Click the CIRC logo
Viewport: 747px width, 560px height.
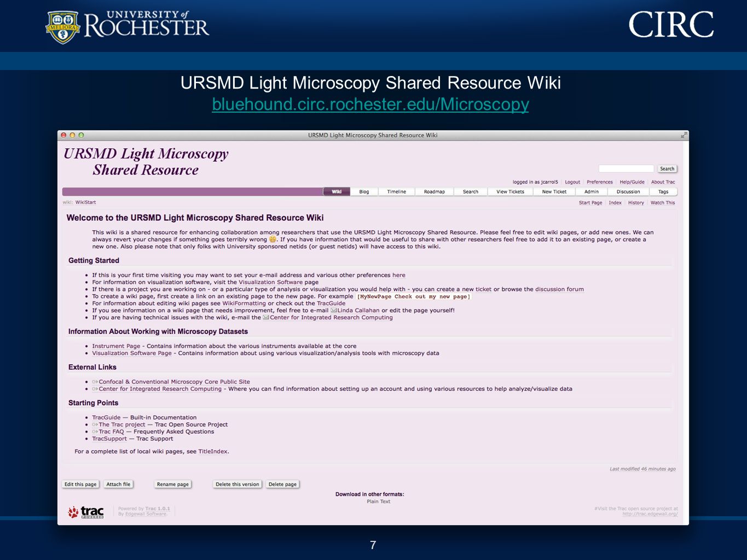point(671,25)
